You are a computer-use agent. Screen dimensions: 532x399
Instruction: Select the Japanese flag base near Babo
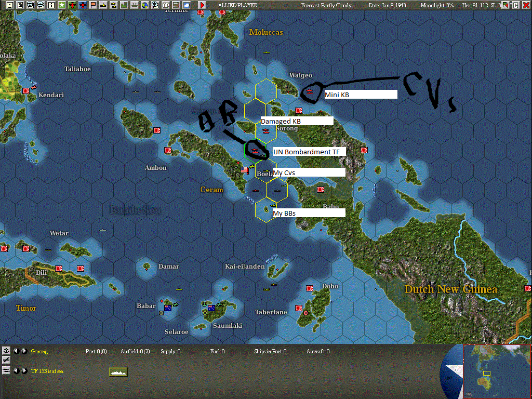coord(320,190)
